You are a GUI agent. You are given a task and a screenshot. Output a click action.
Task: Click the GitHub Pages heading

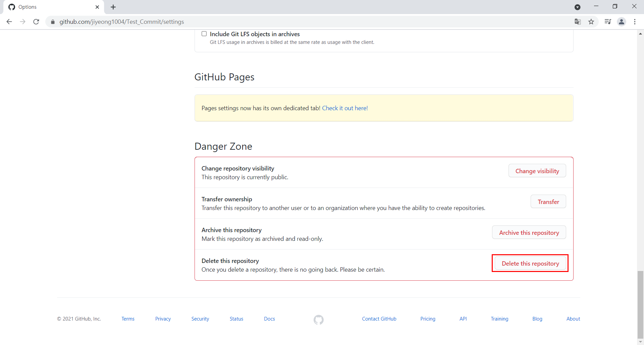[224, 77]
